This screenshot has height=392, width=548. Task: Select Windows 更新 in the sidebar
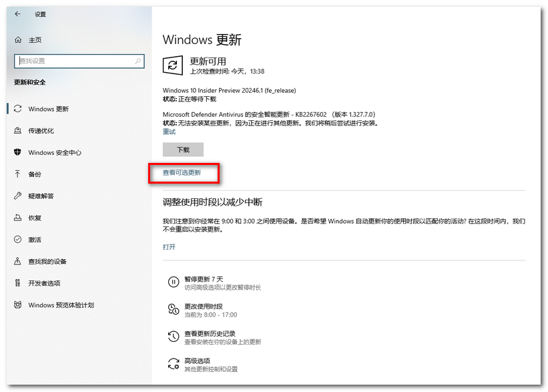[x=48, y=109]
